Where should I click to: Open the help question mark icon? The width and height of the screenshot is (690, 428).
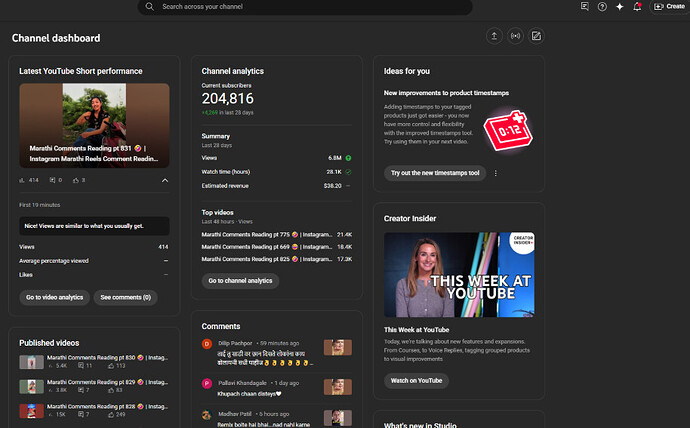[x=602, y=6]
